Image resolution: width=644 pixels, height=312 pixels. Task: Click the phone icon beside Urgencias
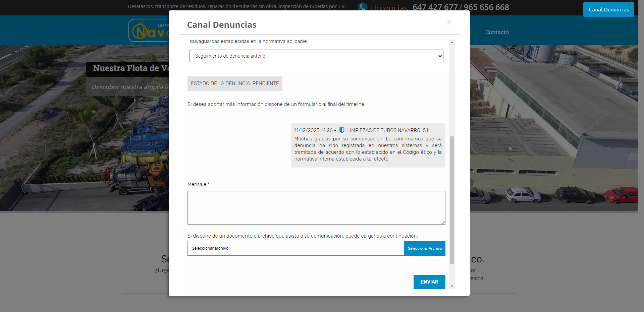(362, 7)
